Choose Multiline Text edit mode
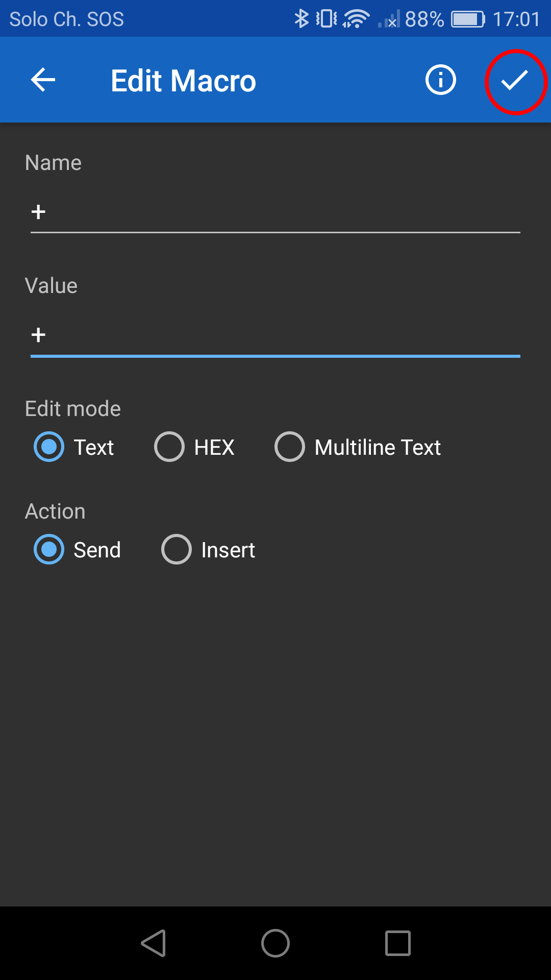Screen dimensions: 551x980 [x=290, y=447]
